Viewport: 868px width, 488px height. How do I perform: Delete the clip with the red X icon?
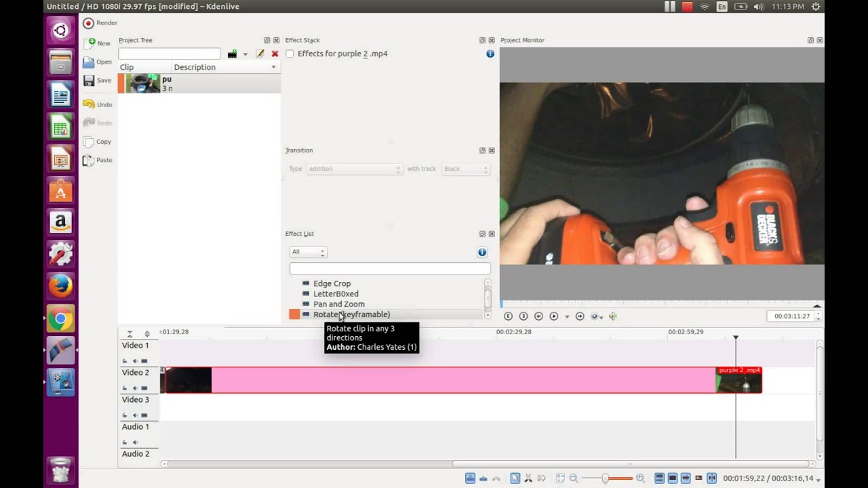(275, 54)
